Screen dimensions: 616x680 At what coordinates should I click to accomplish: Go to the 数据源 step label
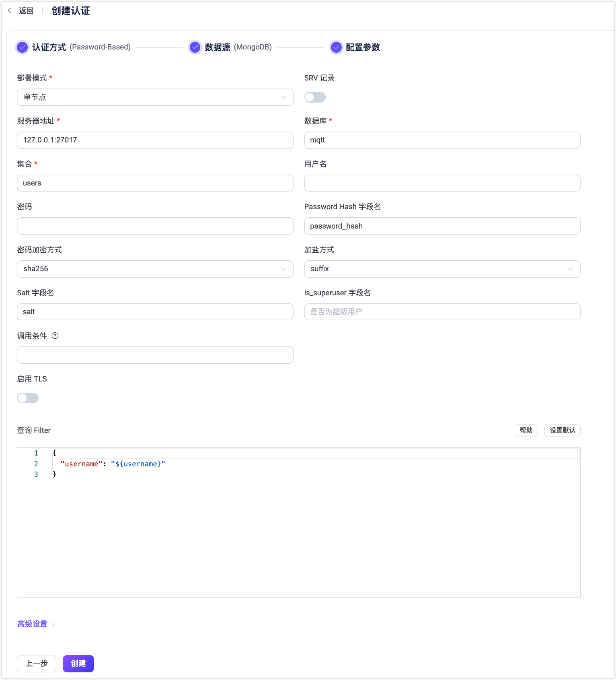coord(218,47)
